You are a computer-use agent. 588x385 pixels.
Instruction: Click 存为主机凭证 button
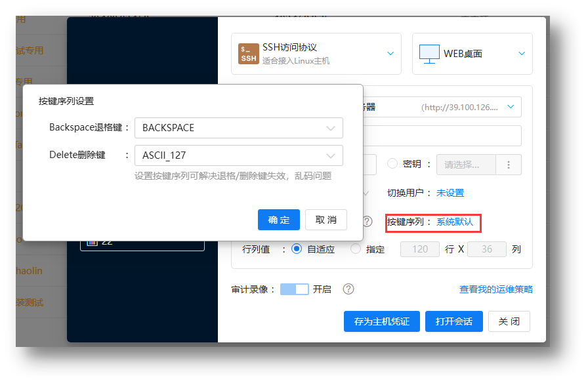tap(381, 321)
